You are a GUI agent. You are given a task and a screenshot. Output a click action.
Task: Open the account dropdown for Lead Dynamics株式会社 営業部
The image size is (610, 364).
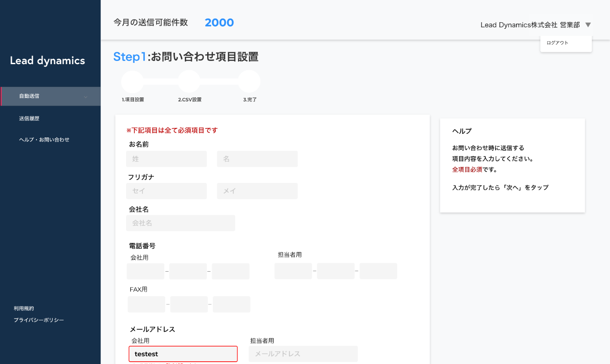(531, 25)
